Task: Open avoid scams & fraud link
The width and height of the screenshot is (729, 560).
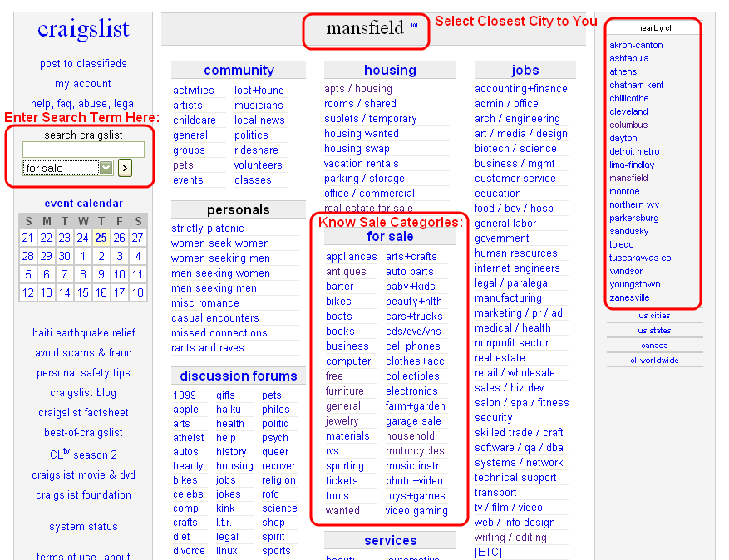Action: coord(83,353)
